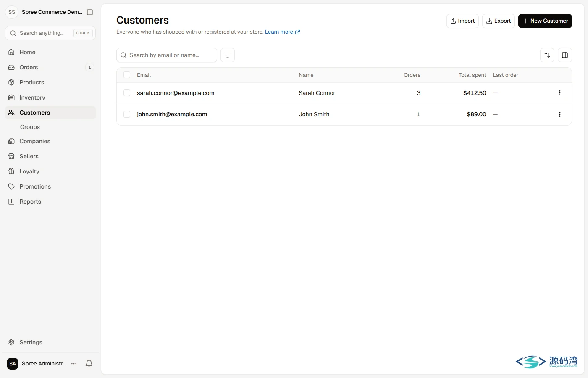
Task: Click the Orders column header
Action: (x=412, y=75)
